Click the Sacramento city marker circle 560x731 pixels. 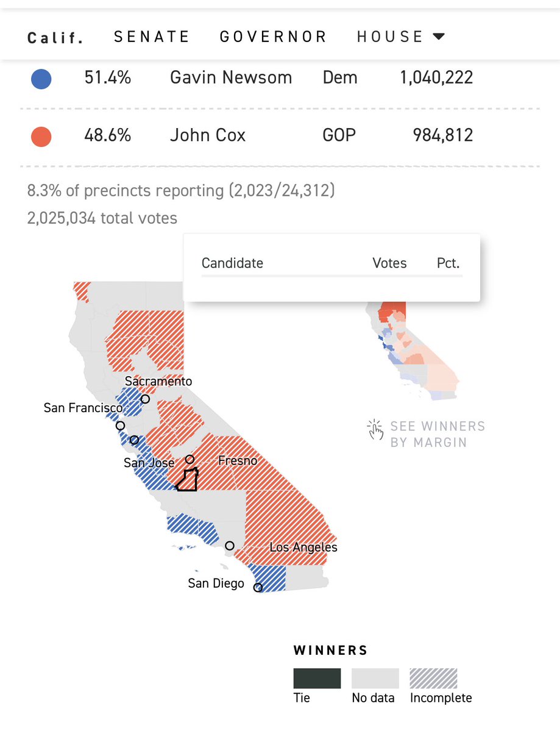coord(145,399)
